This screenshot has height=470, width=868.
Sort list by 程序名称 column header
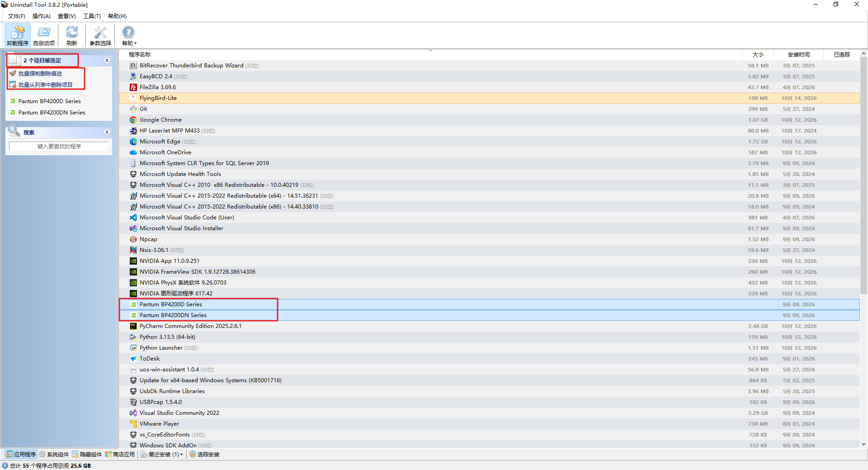[x=140, y=55]
